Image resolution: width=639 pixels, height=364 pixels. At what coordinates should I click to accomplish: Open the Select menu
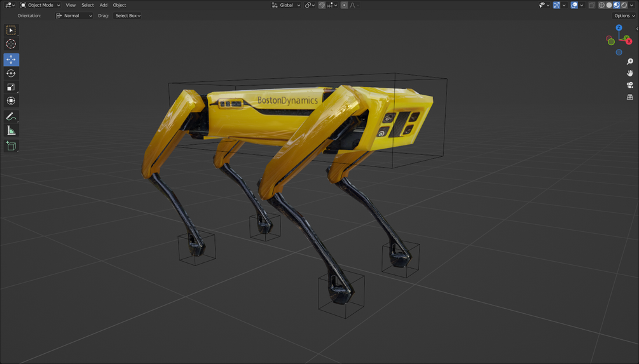(88, 5)
